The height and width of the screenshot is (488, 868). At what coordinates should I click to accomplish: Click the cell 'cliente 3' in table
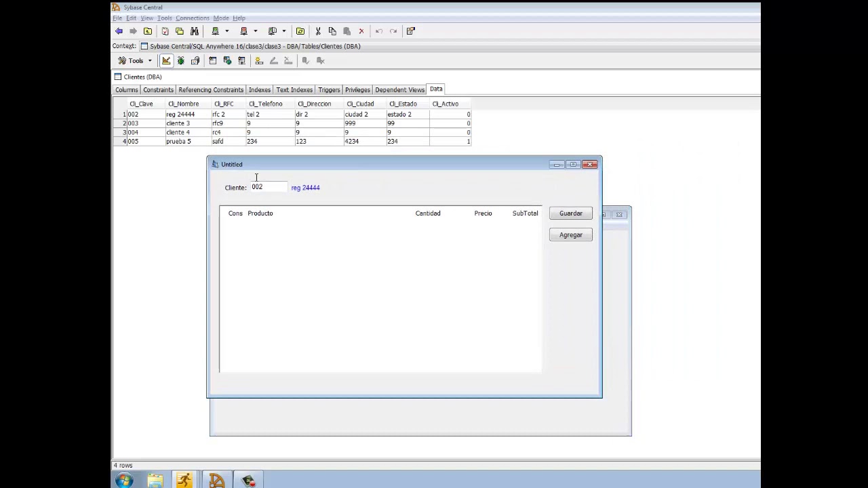pos(187,123)
